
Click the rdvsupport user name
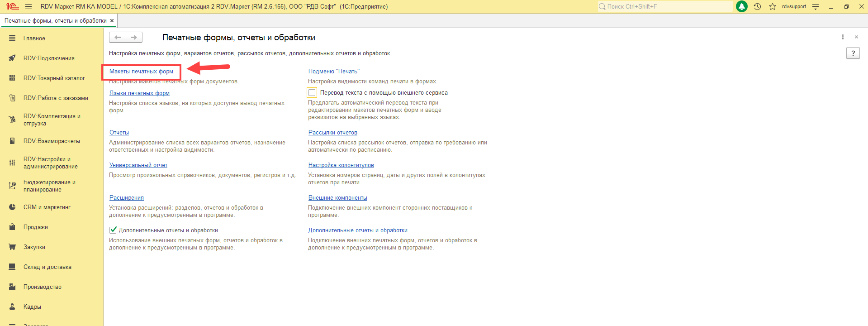point(794,7)
